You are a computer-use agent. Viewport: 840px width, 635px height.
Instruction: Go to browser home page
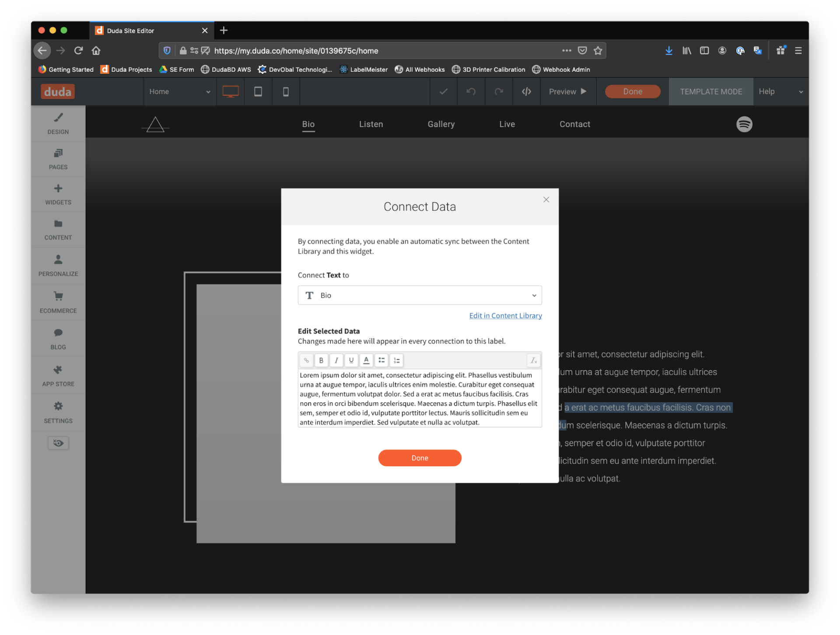96,51
